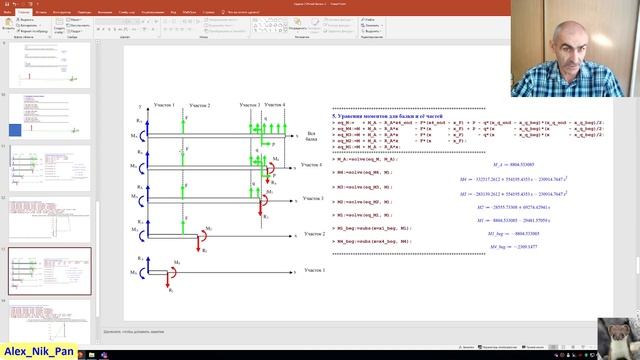Find text with Найти
Screen dimensions: 640x360
click(x=368, y=20)
